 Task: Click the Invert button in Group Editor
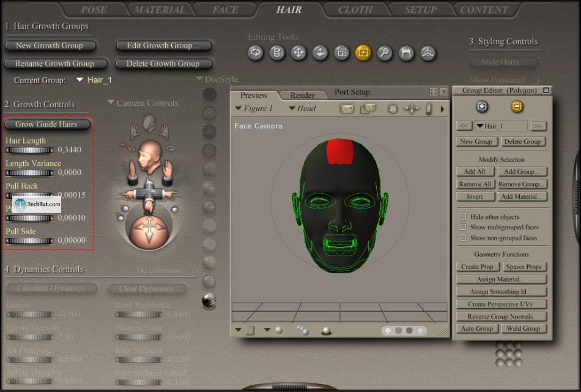tap(475, 196)
